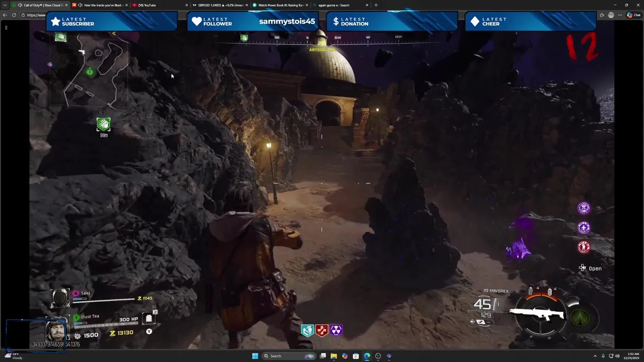This screenshot has width=644, height=362.
Task: Click the X9 Maverick weapon silhouette
Action: [537, 314]
